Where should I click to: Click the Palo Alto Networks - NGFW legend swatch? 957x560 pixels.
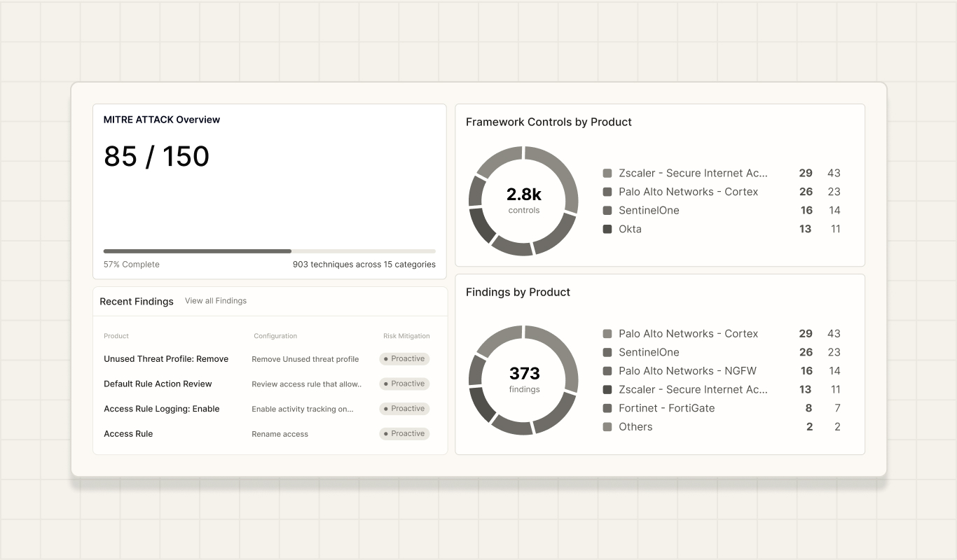point(607,371)
